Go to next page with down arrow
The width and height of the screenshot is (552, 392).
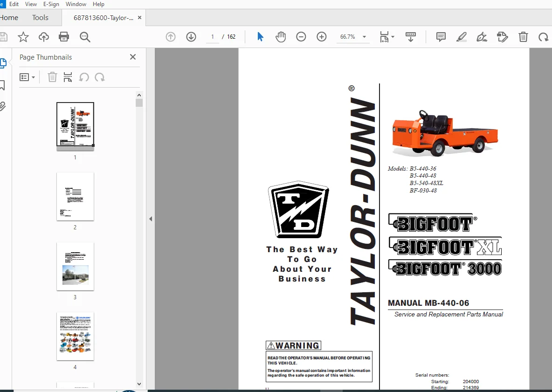click(x=191, y=37)
